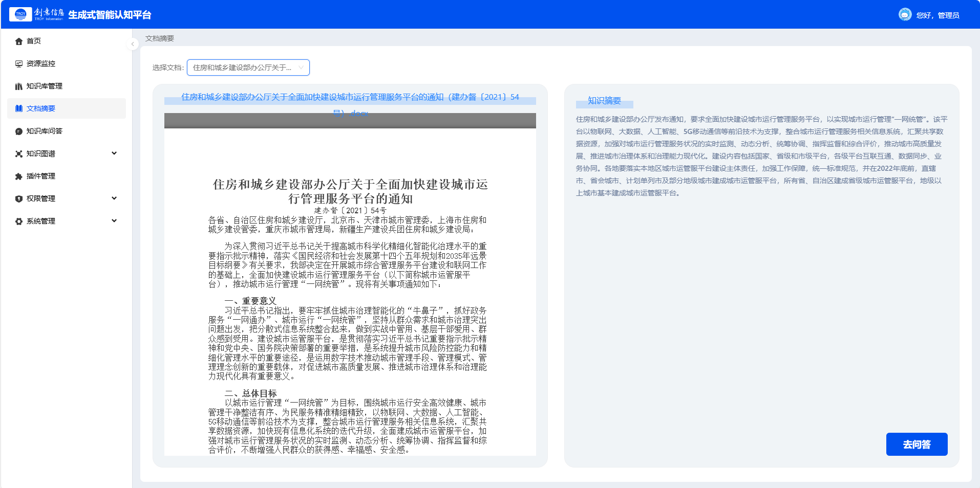
Task: Click the TROY company logo
Action: [36, 14]
